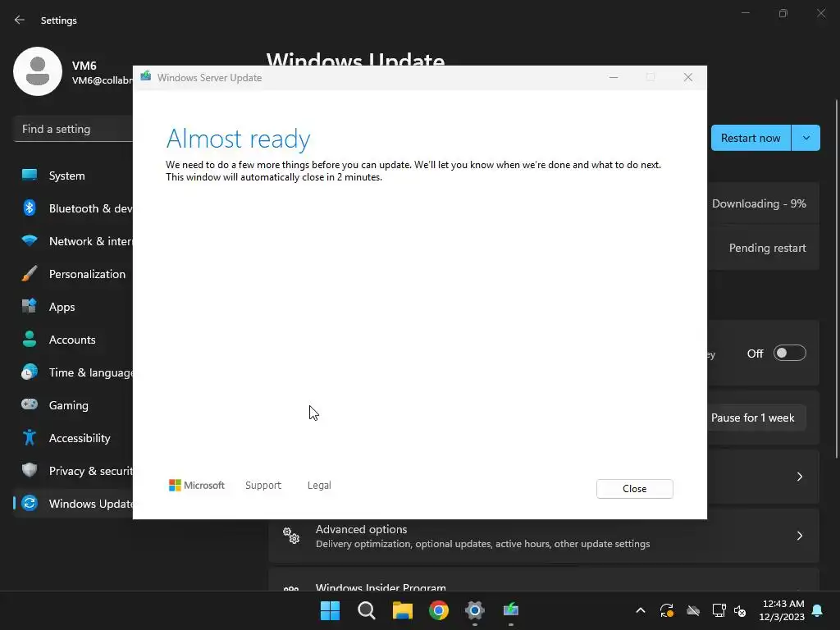Open File Explorer from taskbar
This screenshot has height=630, width=840.
(402, 610)
